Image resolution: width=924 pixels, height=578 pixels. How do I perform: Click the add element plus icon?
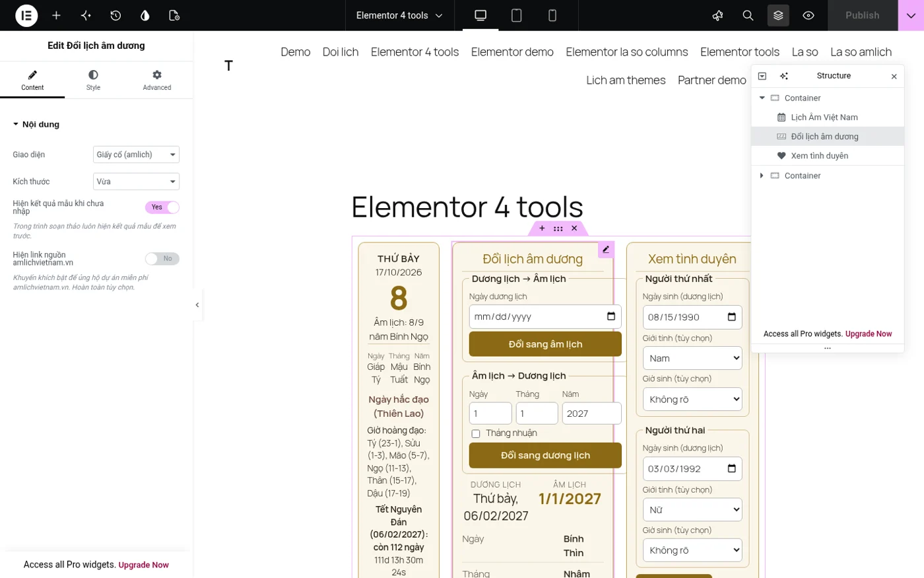click(x=56, y=15)
